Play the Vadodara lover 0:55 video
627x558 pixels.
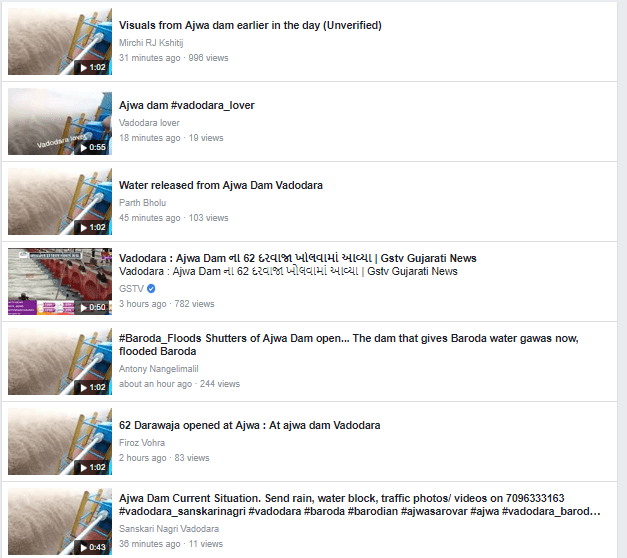point(60,121)
